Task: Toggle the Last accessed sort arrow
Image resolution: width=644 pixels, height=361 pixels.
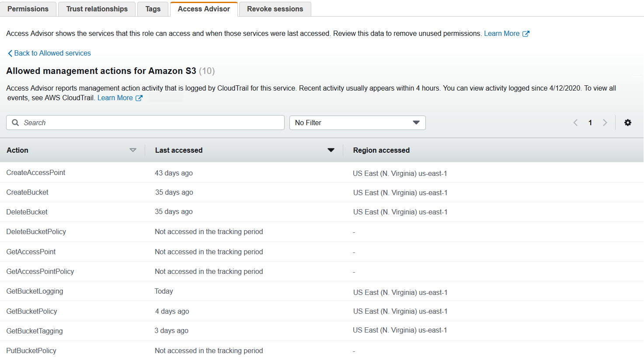Action: [331, 150]
